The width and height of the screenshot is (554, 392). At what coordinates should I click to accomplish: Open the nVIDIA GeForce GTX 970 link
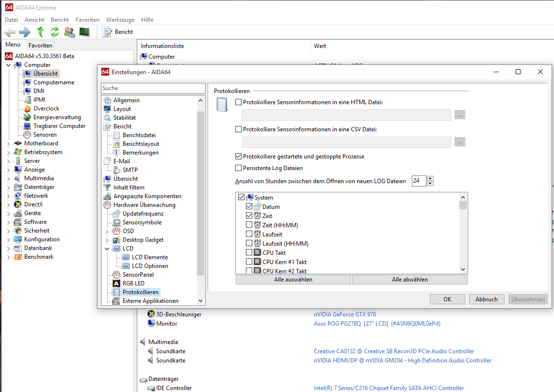click(345, 314)
